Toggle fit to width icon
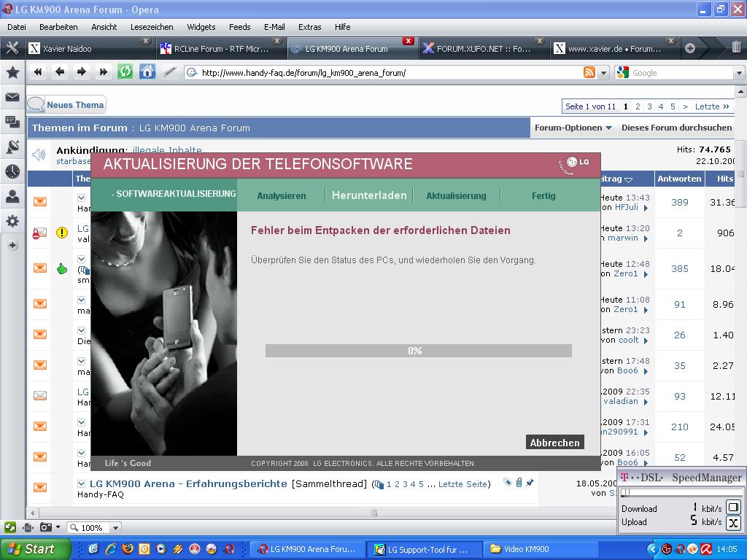The width and height of the screenshot is (747, 560). (28, 527)
